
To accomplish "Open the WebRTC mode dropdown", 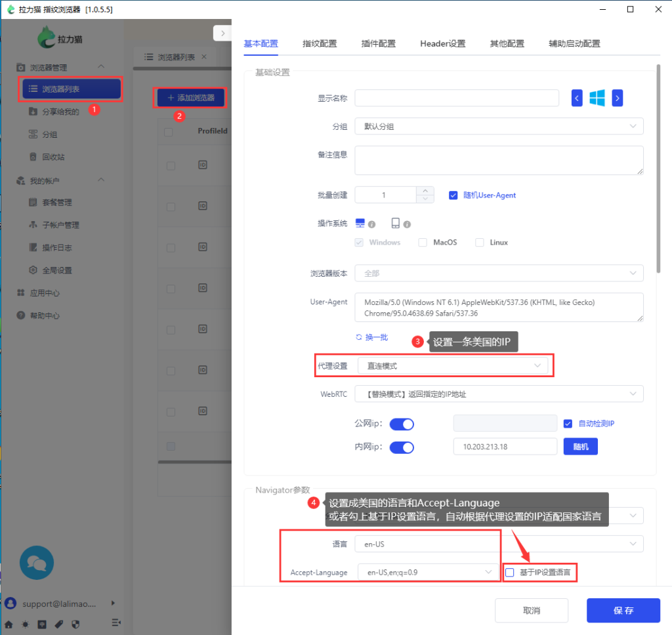I will tap(499, 394).
